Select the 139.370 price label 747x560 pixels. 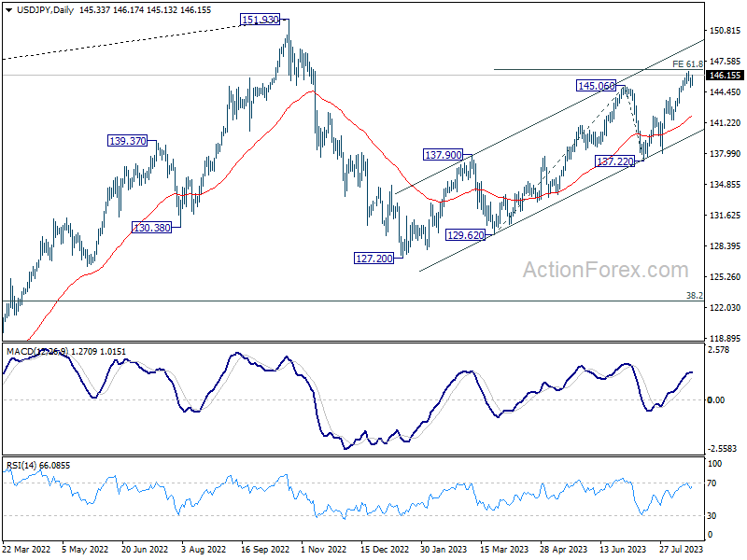(x=128, y=141)
